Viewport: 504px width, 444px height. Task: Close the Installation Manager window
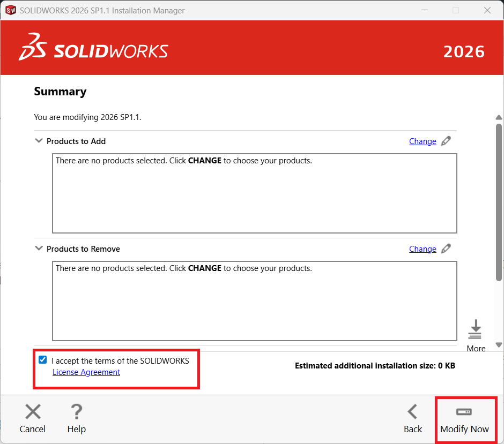(487, 10)
